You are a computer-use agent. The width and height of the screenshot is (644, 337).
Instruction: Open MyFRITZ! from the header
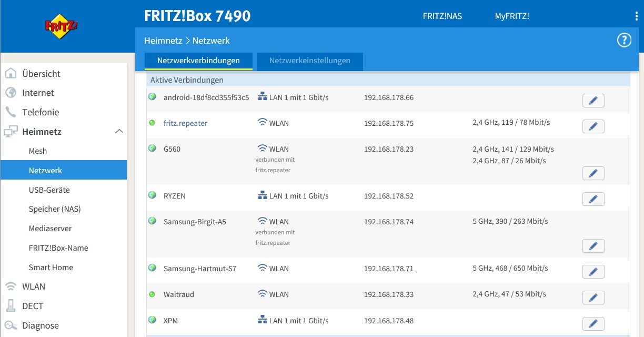tap(512, 16)
